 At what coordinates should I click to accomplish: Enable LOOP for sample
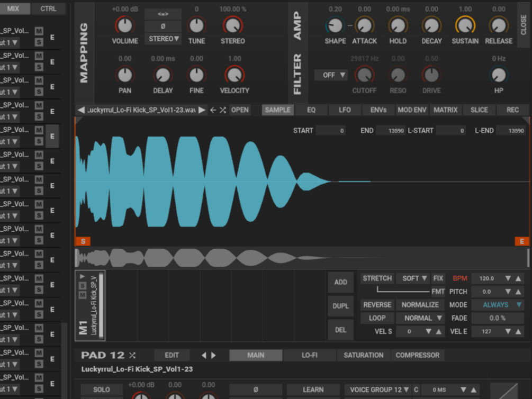click(x=377, y=318)
